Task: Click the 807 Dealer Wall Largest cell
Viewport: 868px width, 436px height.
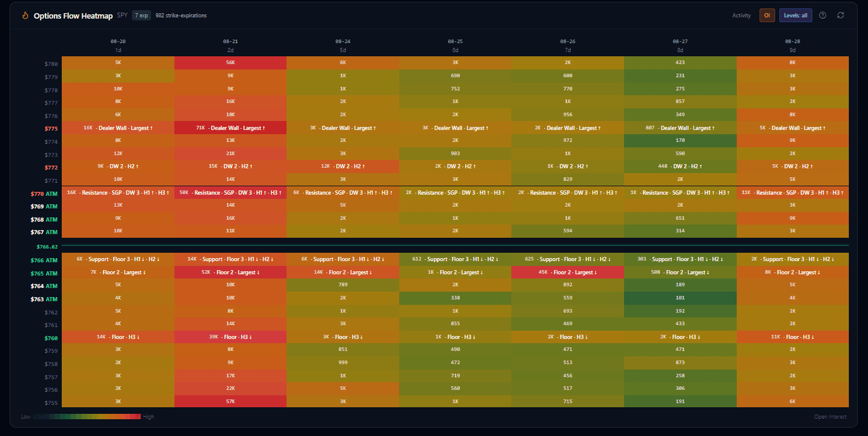Action: click(x=680, y=128)
